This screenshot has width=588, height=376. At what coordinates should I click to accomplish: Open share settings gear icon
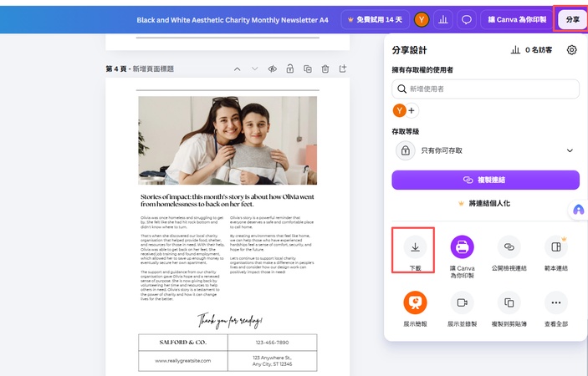571,50
